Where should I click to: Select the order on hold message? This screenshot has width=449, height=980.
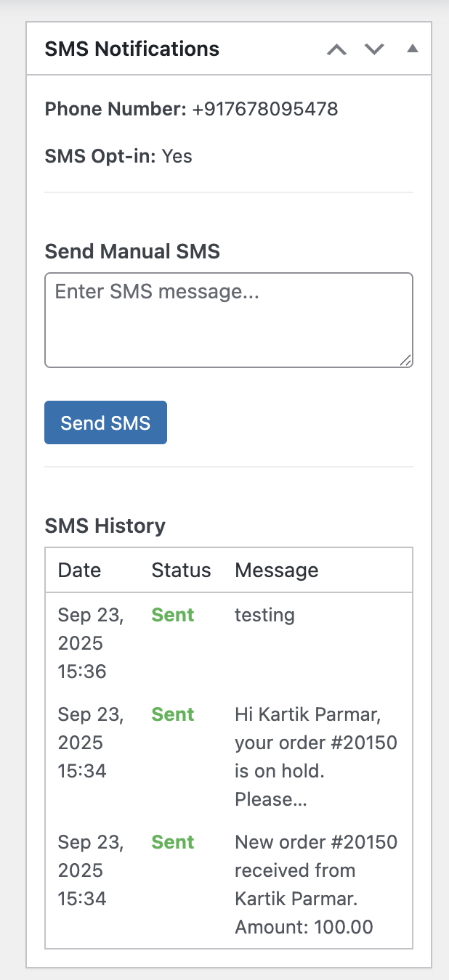point(315,757)
